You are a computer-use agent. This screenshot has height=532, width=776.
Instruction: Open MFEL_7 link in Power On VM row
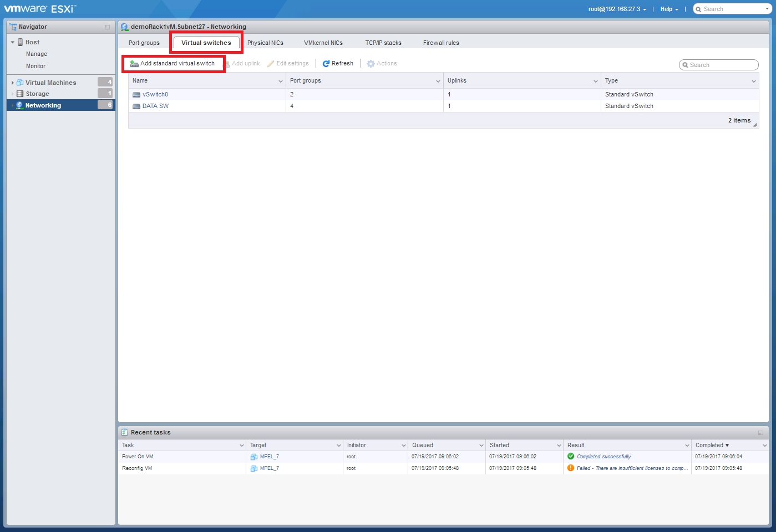[270, 457]
